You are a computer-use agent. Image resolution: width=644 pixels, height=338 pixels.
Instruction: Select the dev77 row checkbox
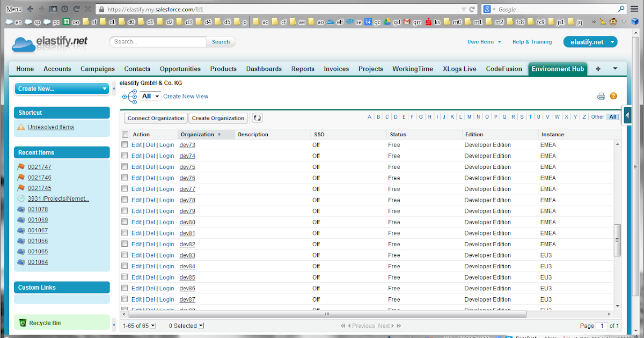tap(125, 189)
